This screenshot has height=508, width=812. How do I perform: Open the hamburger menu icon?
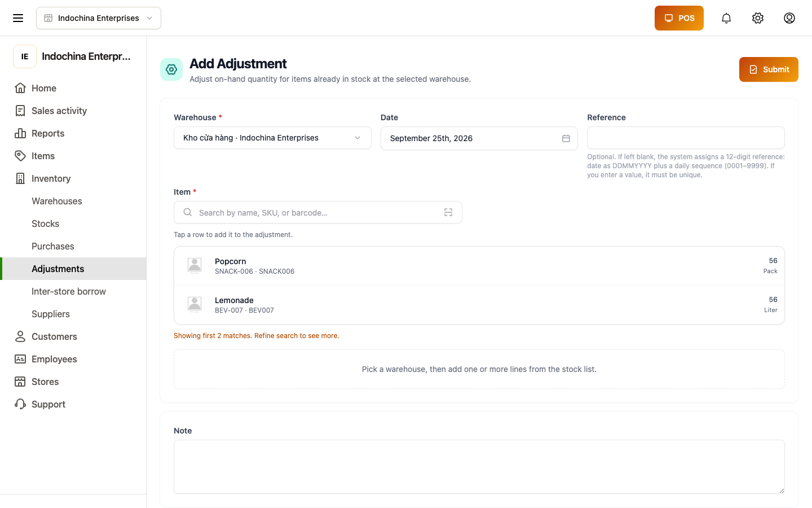(x=18, y=18)
